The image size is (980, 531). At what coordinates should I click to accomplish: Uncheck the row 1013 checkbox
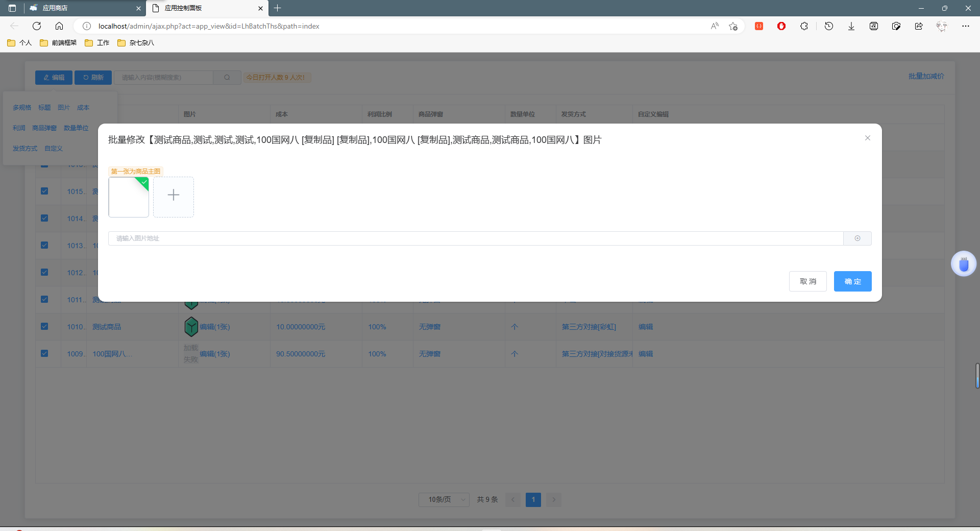pyautogui.click(x=44, y=245)
